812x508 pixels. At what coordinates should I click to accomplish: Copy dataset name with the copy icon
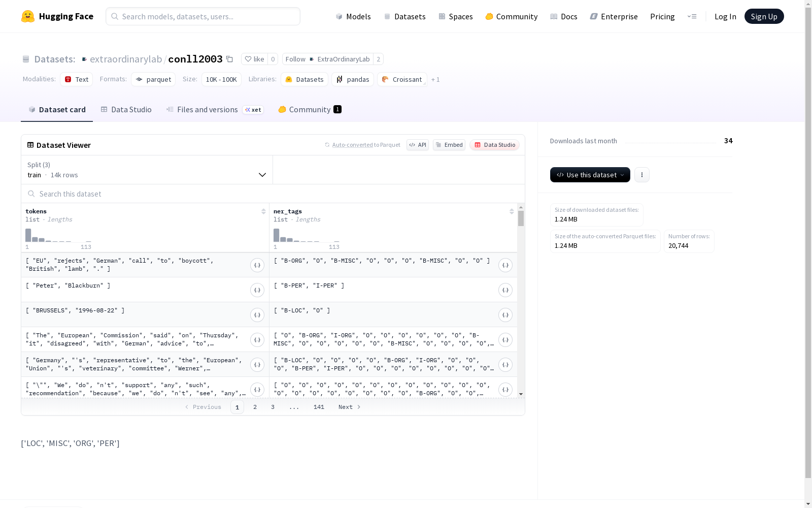229,59
